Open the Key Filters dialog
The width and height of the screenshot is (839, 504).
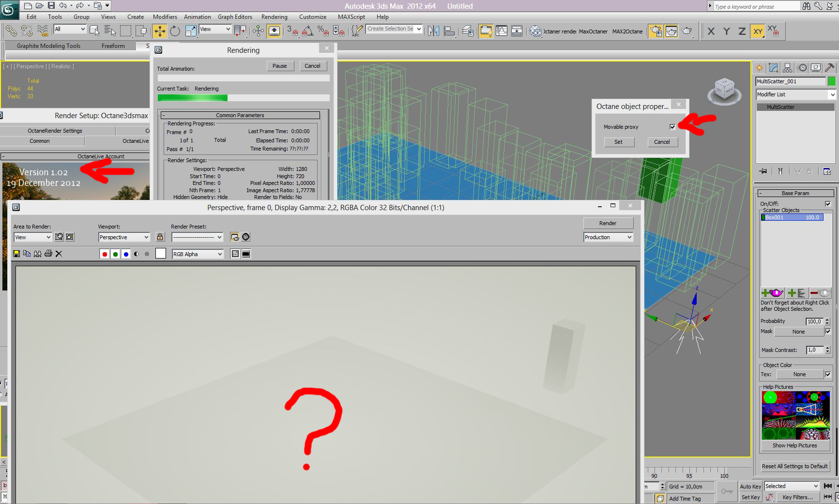[797, 497]
